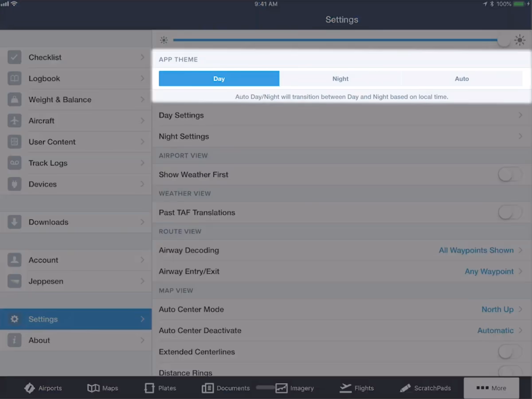Viewport: 532px width, 399px height.
Task: Select Auto app theme option
Action: [x=462, y=79]
